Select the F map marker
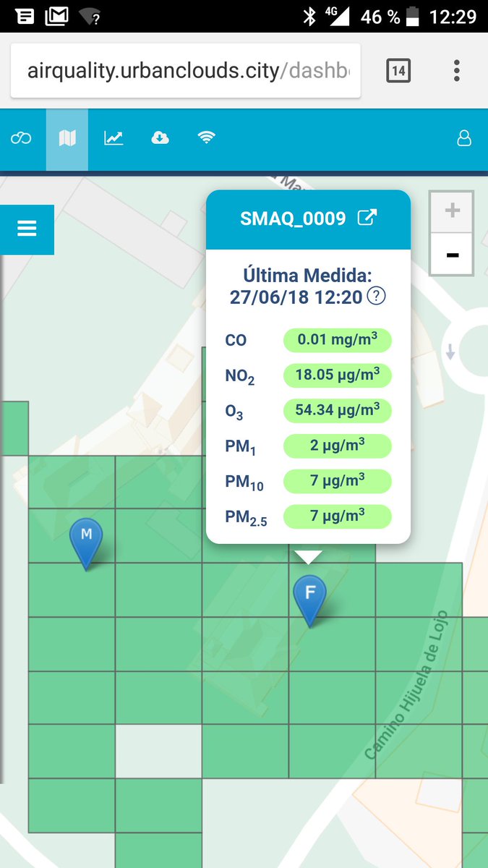The height and width of the screenshot is (868, 488). point(309,601)
